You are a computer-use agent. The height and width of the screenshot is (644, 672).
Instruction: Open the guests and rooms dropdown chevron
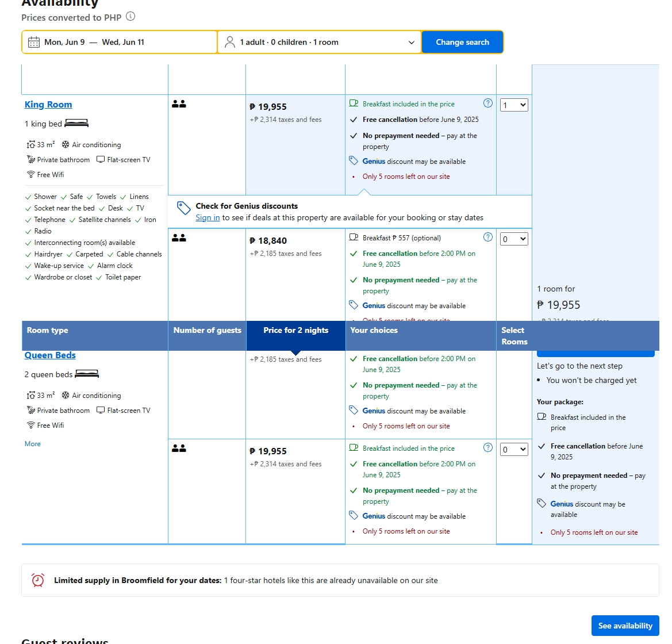412,43
